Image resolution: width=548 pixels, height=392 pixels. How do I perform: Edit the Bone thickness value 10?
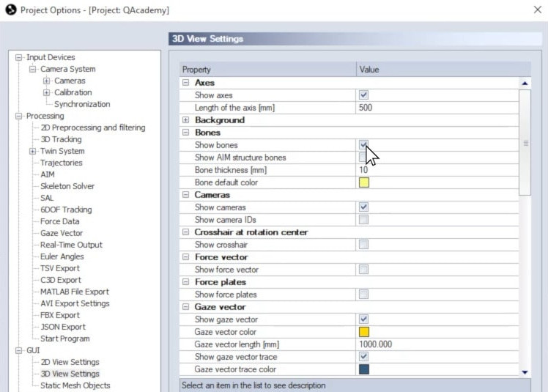437,170
